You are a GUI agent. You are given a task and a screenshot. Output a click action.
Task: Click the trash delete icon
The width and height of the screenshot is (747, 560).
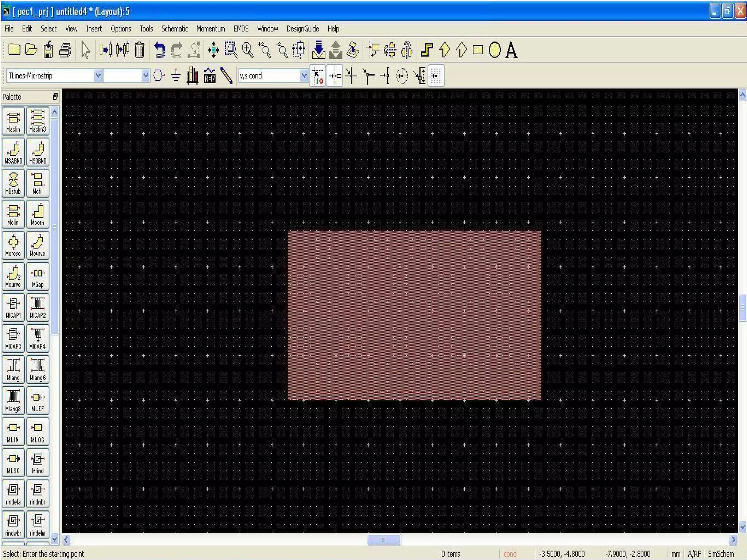[139, 50]
